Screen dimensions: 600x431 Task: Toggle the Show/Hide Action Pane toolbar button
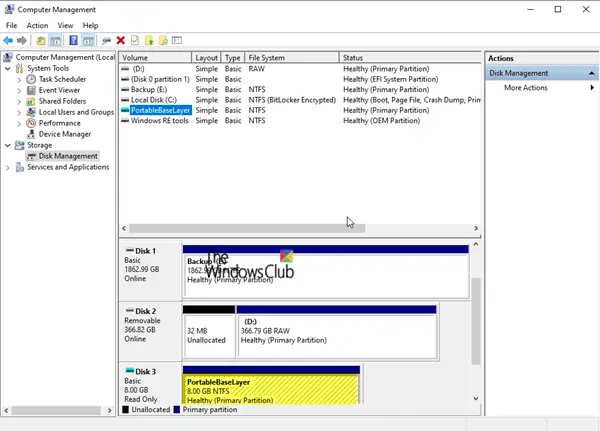pos(89,41)
